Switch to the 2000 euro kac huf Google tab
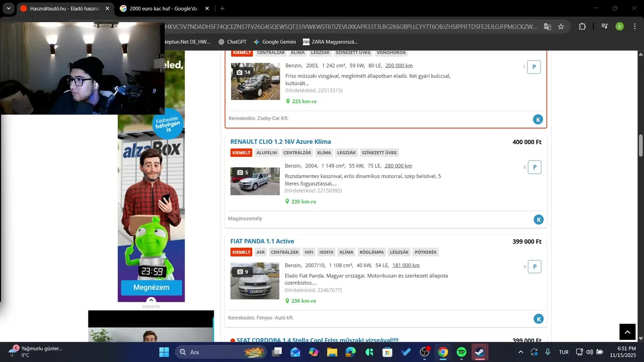 click(165, 9)
